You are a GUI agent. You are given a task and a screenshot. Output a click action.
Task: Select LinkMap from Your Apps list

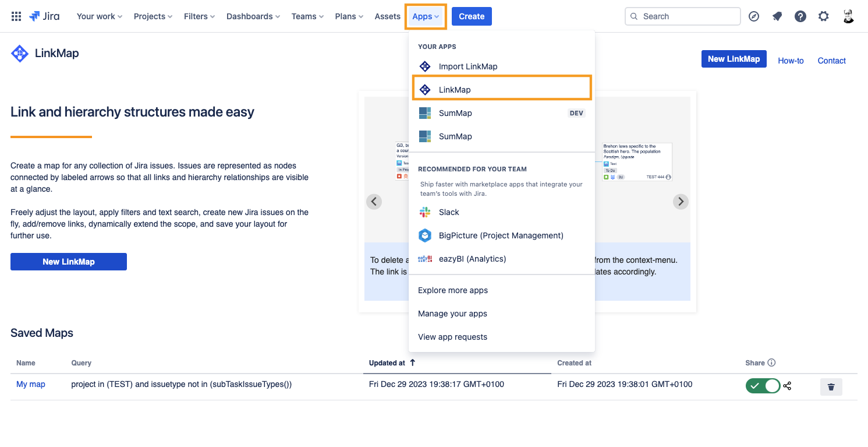pos(502,90)
